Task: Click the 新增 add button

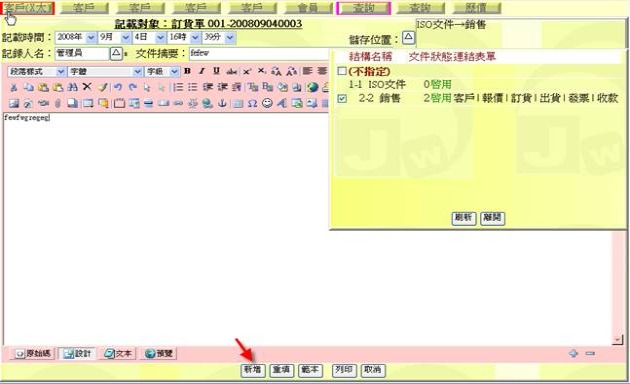Action: [x=253, y=370]
